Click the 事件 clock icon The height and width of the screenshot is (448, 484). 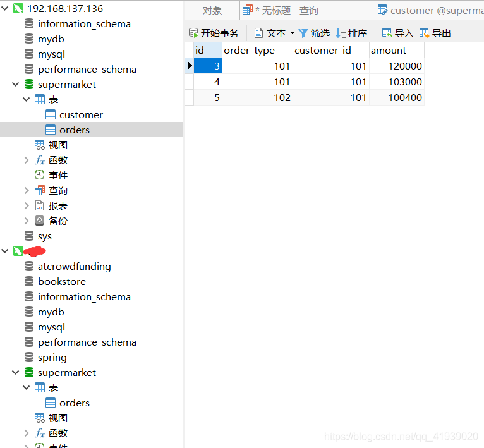tap(40, 175)
